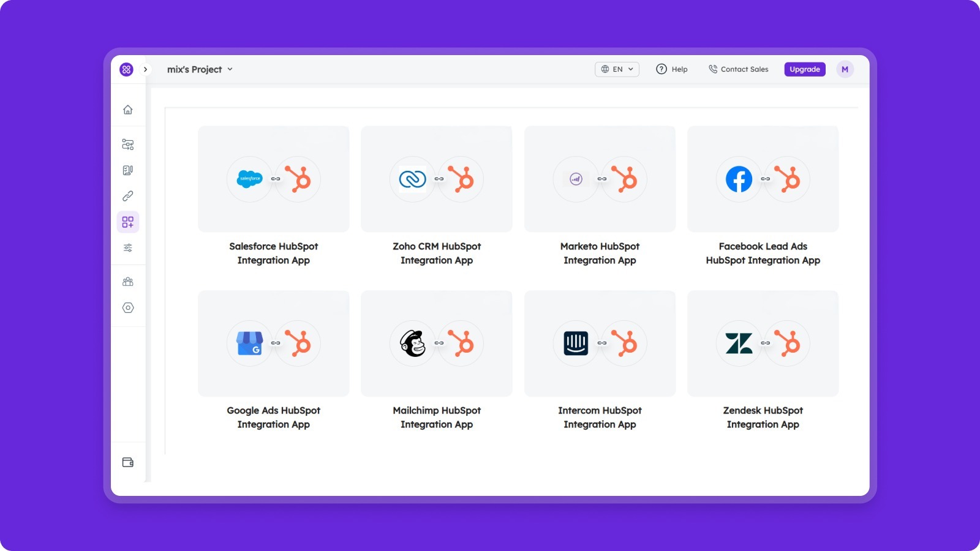The width and height of the screenshot is (980, 551).
Task: Open the team members icon in sidebar
Action: [x=127, y=282]
